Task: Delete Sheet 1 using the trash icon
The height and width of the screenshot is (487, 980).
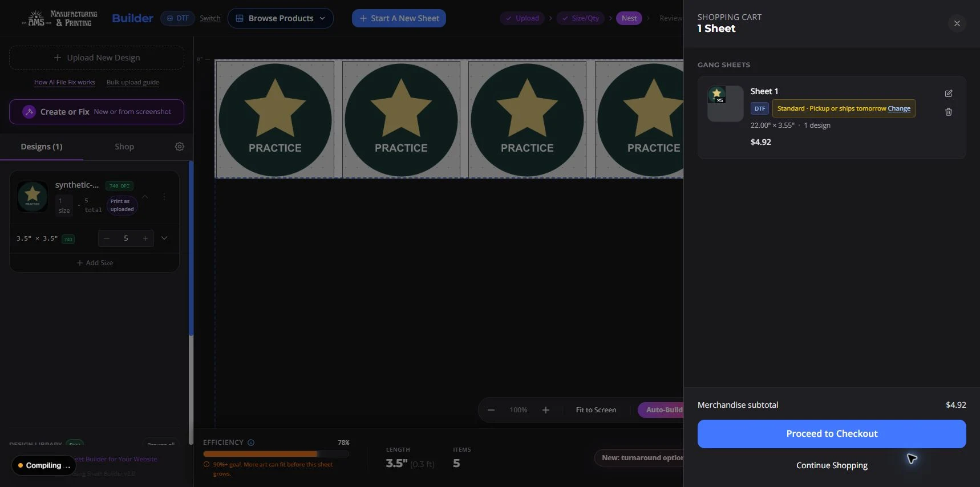Action: pos(949,112)
